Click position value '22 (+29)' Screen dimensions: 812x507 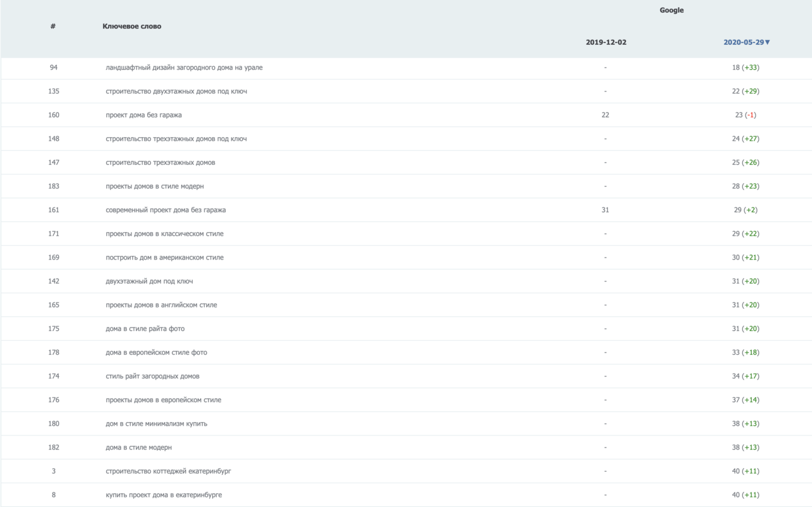(745, 91)
